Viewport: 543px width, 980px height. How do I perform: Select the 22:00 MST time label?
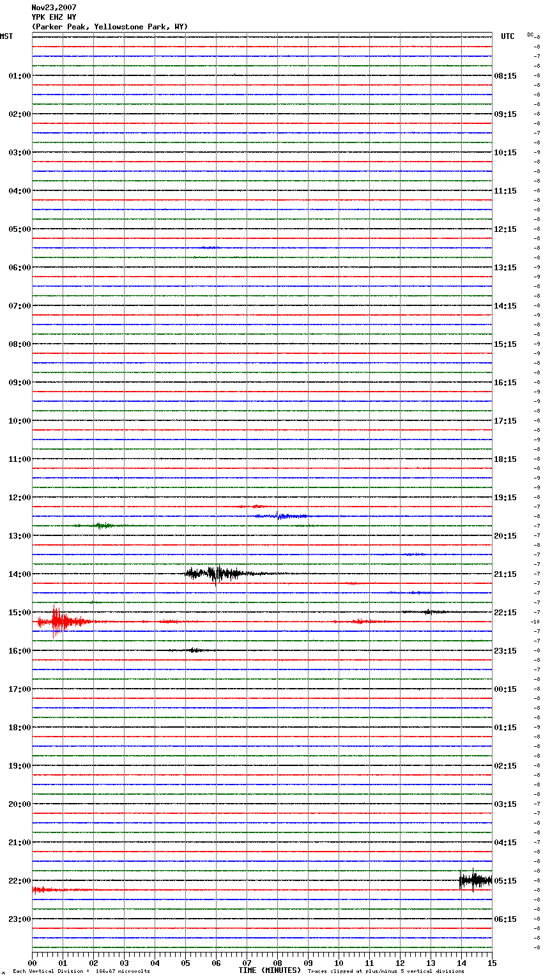point(20,881)
